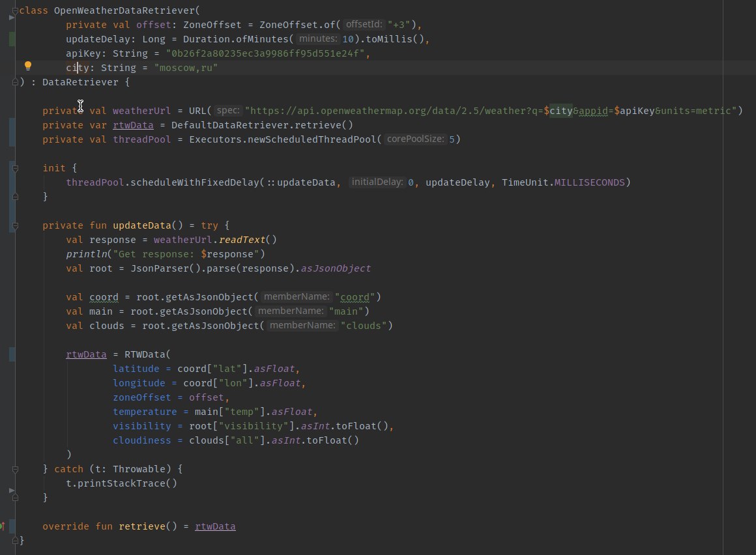Screen dimensions: 756x555
Task: Click the readText() call
Action: pos(248,240)
